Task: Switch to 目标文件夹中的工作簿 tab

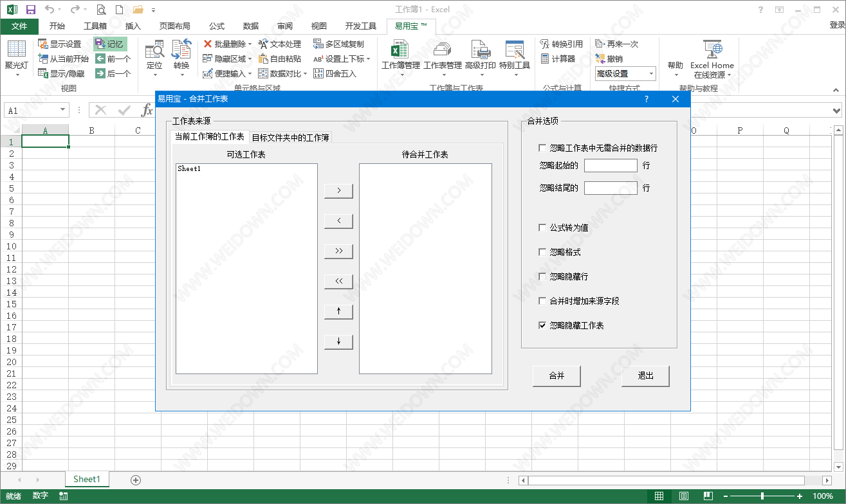Action: (x=290, y=138)
